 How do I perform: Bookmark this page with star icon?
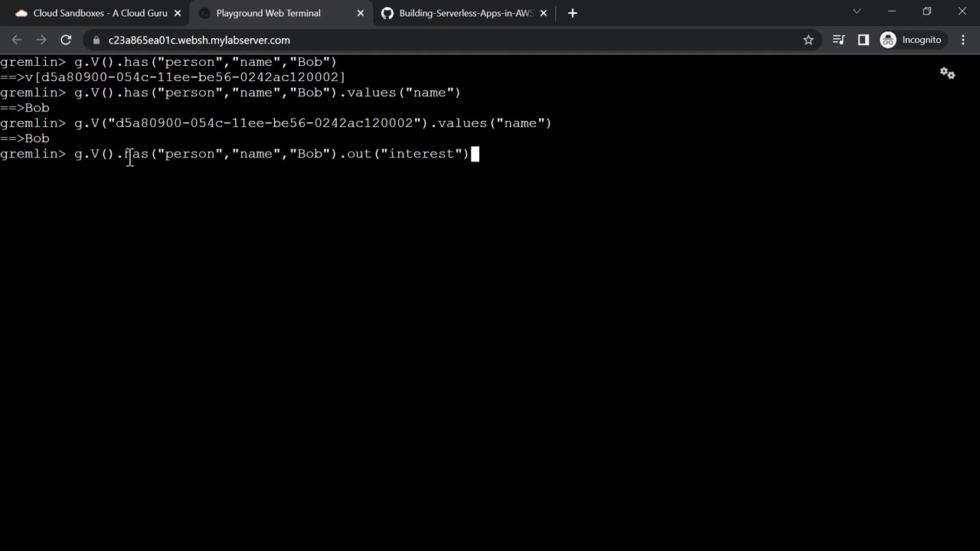[808, 40]
